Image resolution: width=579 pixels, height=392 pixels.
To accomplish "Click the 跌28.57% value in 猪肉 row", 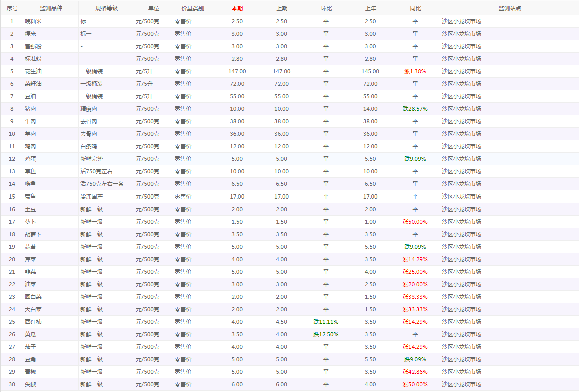I will point(415,109).
